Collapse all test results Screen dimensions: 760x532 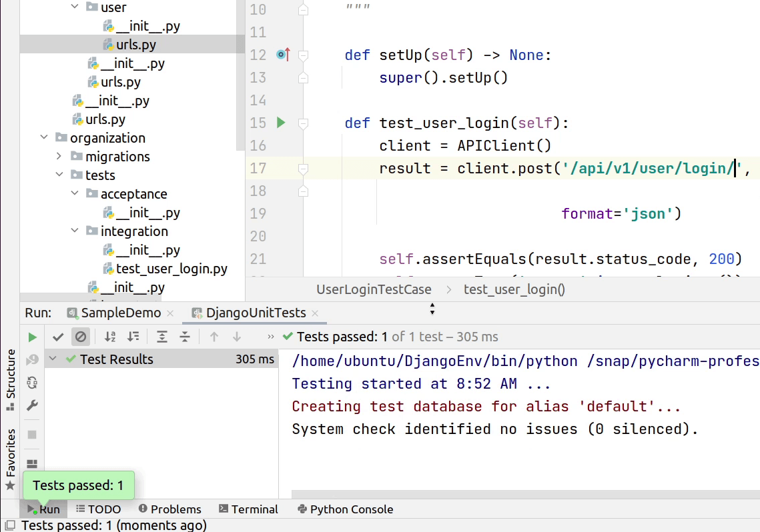point(185,337)
